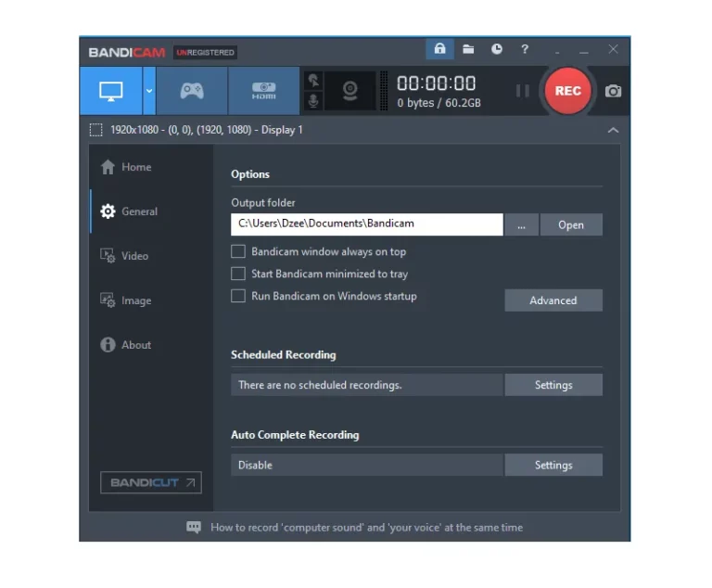Start recording with the red REC button
This screenshot has height=588, width=712.
pyautogui.click(x=567, y=91)
